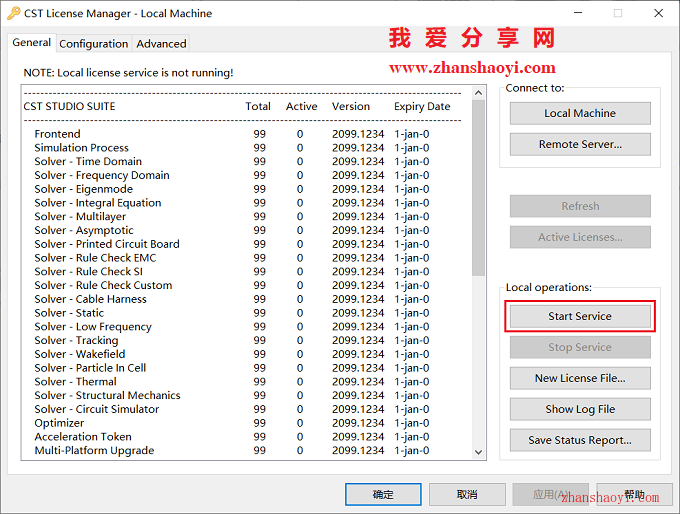Open Show Log File
Viewport: 680px width, 514px height.
[580, 409]
